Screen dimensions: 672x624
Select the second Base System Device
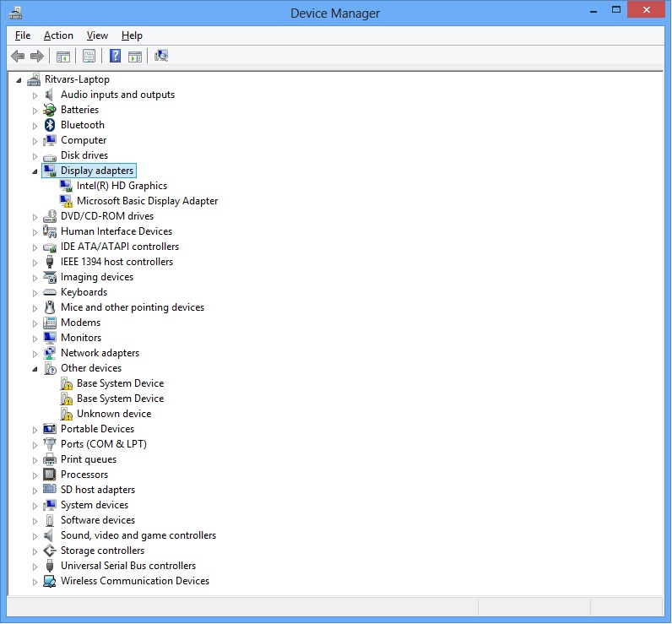[x=121, y=399]
